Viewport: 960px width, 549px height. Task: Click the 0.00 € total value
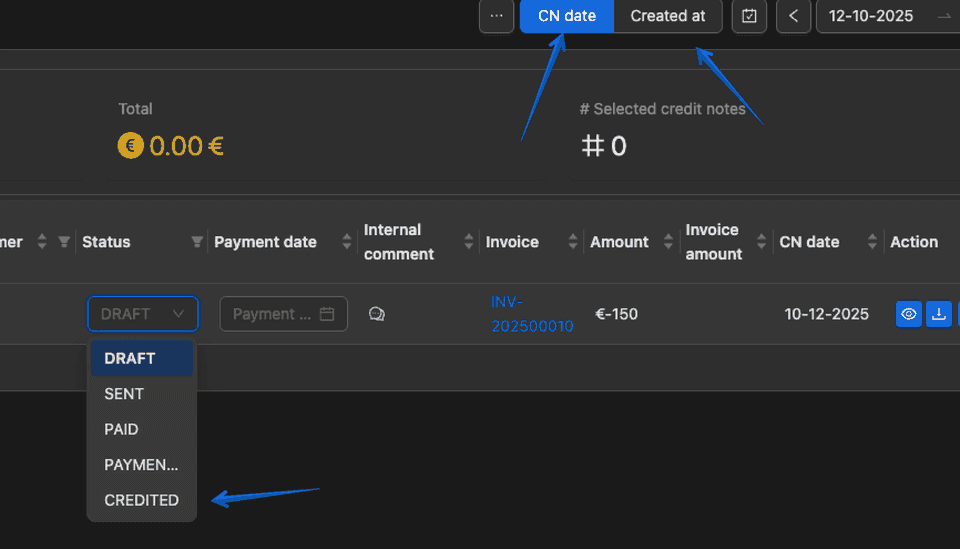tap(186, 146)
